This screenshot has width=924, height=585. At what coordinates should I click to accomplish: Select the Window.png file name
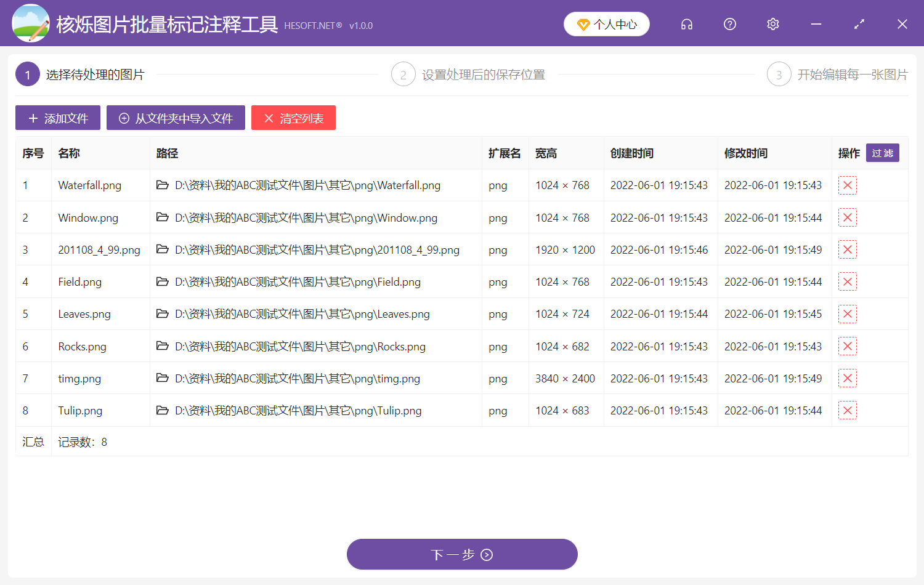(x=87, y=217)
